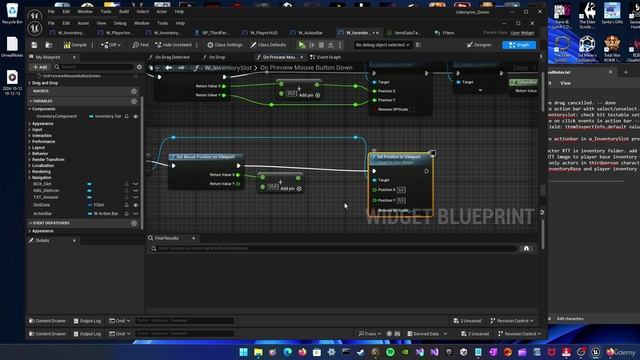Click the graph navigate back arrow
The height and width of the screenshot is (360, 640).
pos(169,68)
